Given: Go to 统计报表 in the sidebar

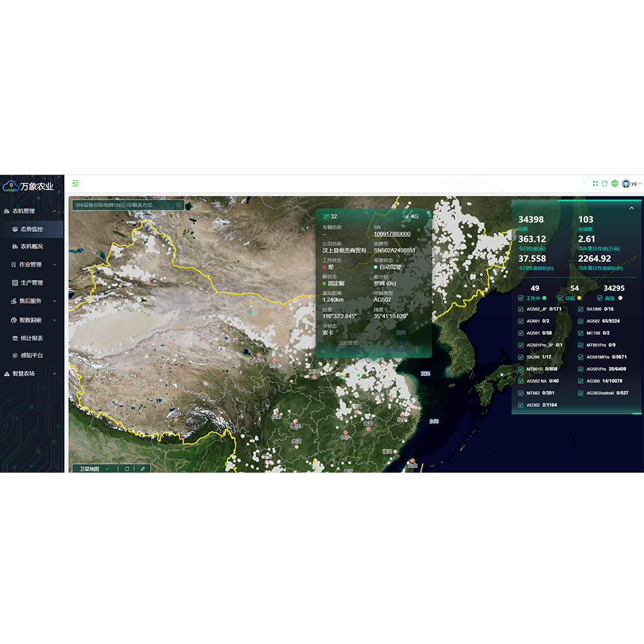Looking at the screenshot, I should [32, 338].
